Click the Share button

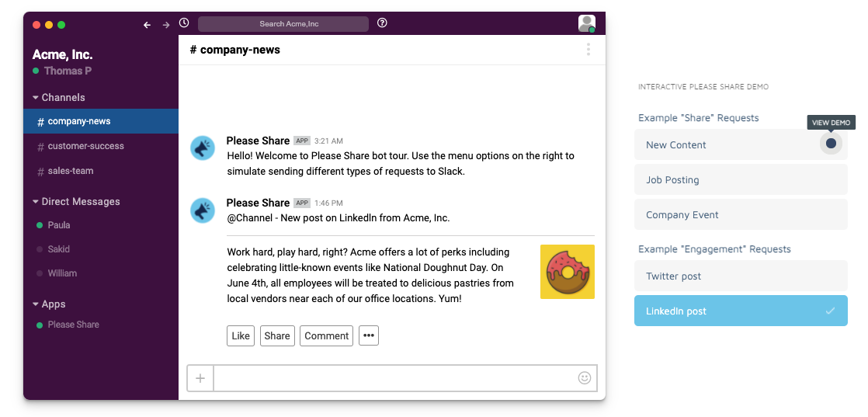(277, 335)
